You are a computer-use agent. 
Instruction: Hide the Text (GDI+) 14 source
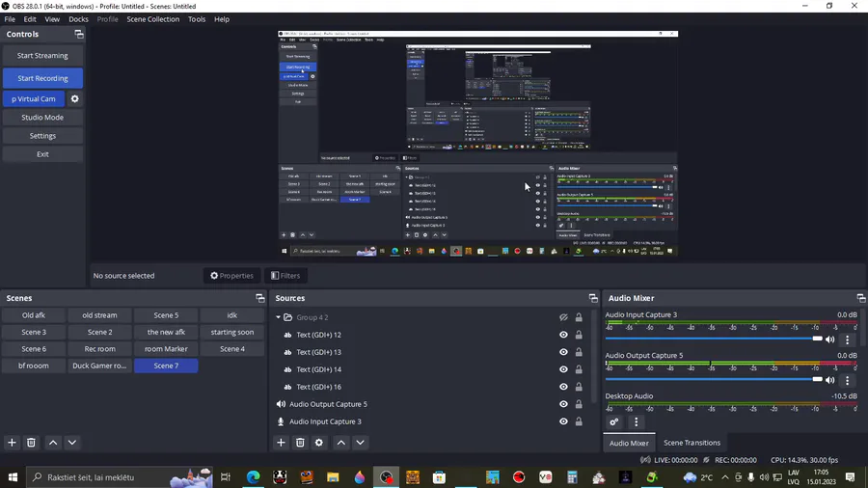[563, 369]
